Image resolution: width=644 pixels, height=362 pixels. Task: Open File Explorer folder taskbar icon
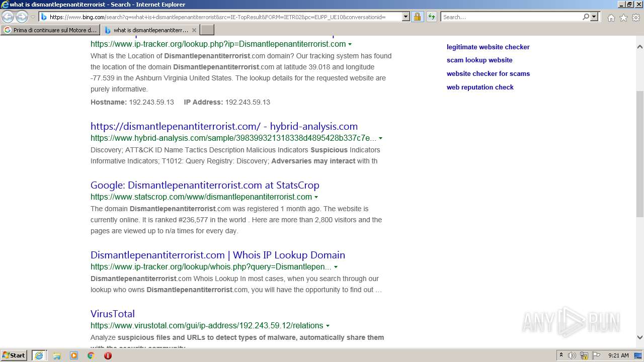pos(57,355)
